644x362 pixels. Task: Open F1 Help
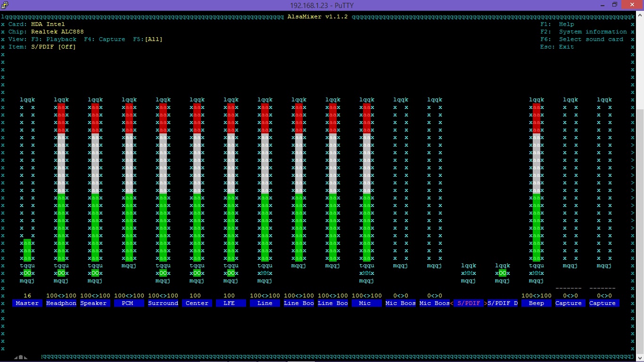point(557,24)
